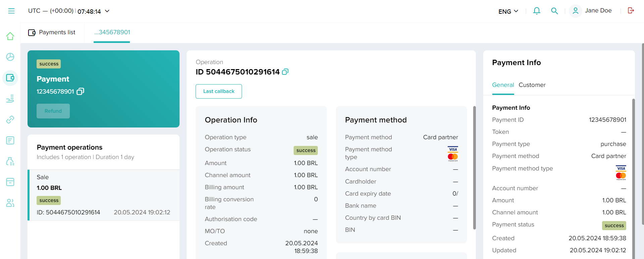This screenshot has width=644, height=259.
Task: Open the payment links chain icon in sidebar
Action: [x=10, y=119]
